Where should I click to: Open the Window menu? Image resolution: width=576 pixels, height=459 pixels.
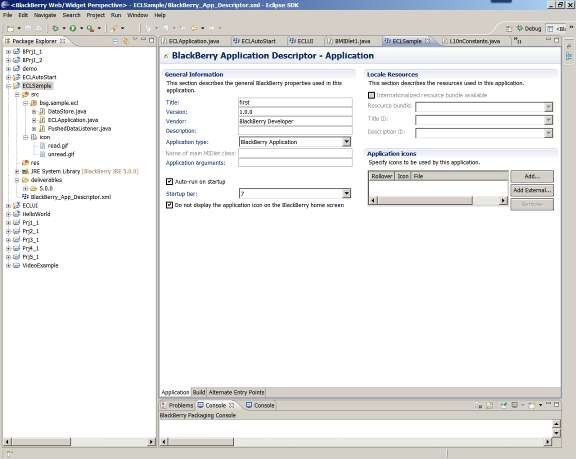[x=137, y=15]
